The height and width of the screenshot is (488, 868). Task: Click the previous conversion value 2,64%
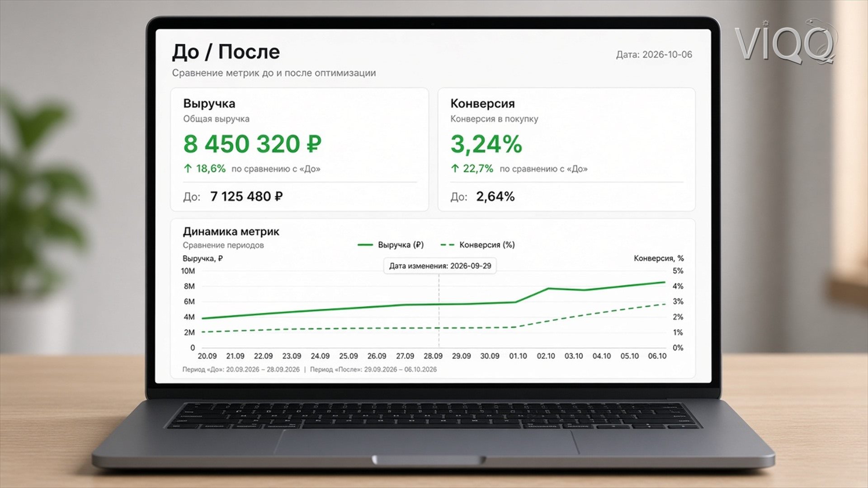click(x=495, y=197)
